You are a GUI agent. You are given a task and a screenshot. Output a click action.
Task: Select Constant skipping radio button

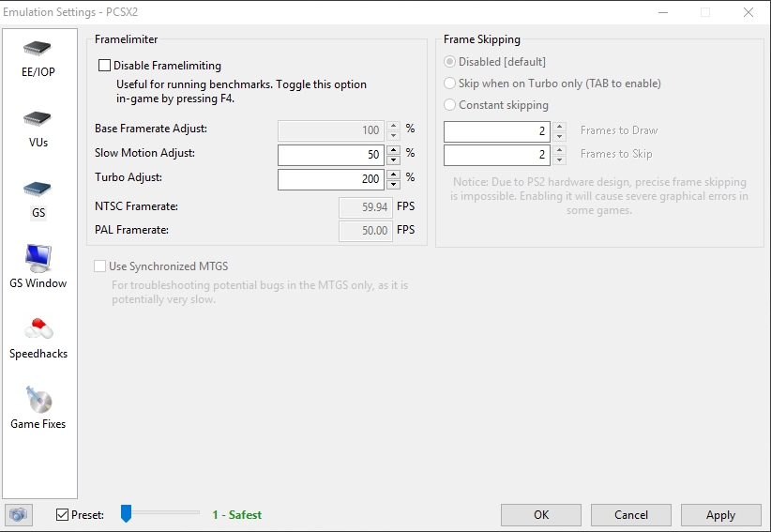pos(449,105)
